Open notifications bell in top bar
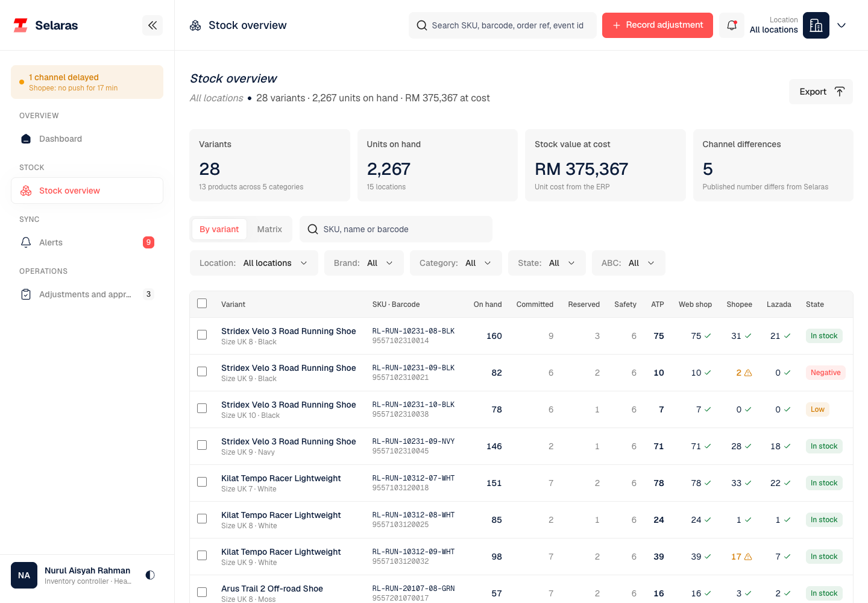This screenshot has width=868, height=603. coord(732,25)
